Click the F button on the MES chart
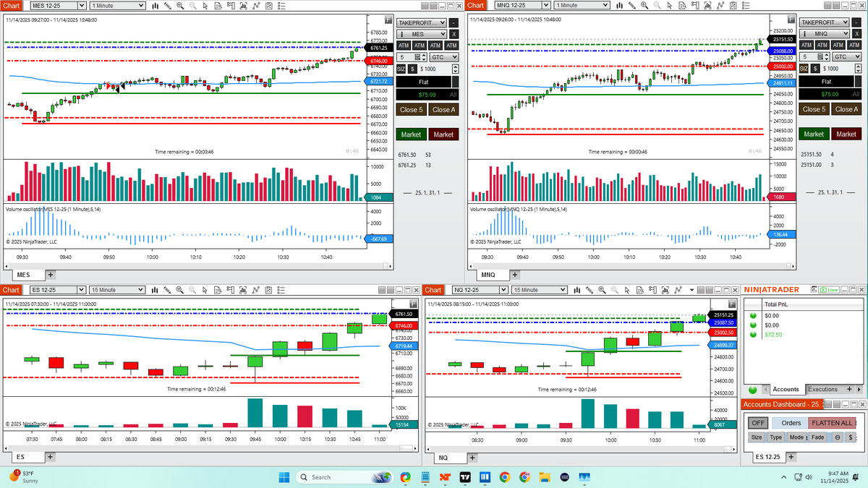Viewport: 868px width, 488px height. coord(388,20)
